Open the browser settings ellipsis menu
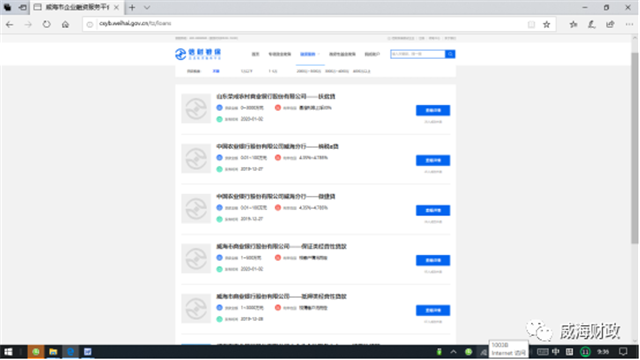The width and height of the screenshot is (640, 360). click(x=629, y=24)
